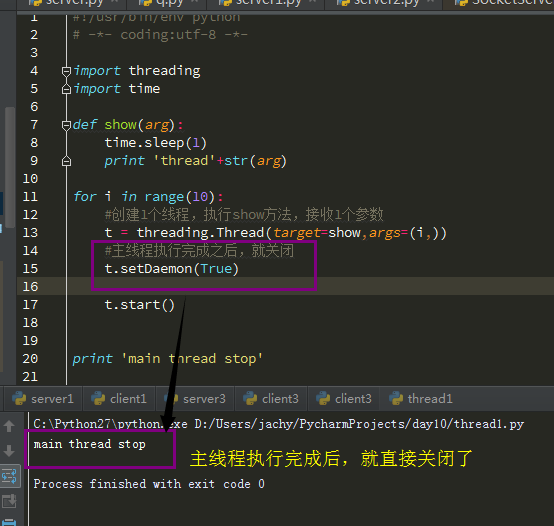This screenshot has width=554, height=526.
Task: Toggle soft-wrap in the run console
Action: 10,476
